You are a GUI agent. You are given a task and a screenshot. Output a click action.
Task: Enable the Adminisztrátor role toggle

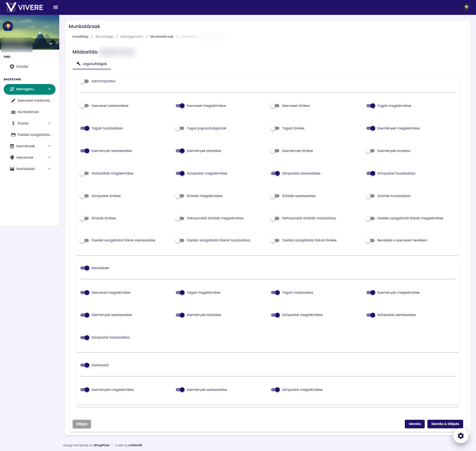[x=84, y=81]
